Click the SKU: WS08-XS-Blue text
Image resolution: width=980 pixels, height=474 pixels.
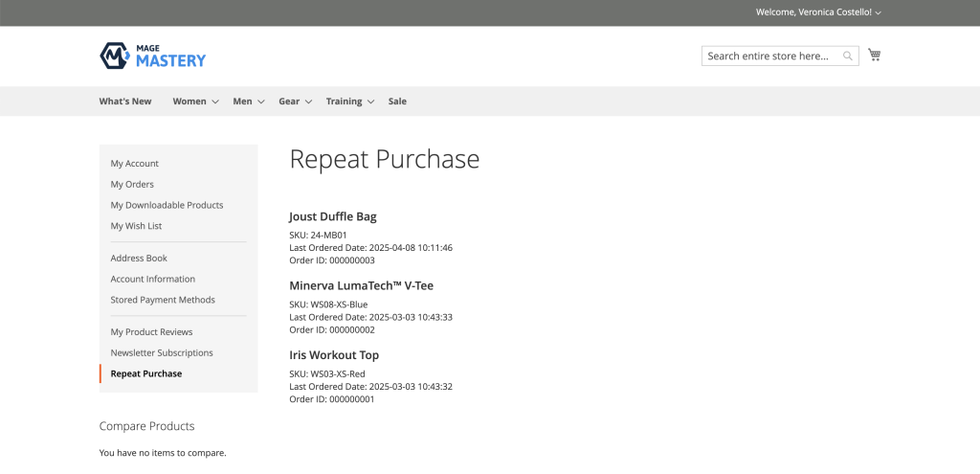point(328,305)
